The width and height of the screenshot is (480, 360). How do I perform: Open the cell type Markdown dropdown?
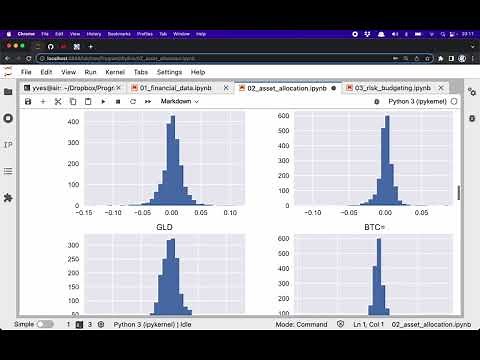pos(180,101)
